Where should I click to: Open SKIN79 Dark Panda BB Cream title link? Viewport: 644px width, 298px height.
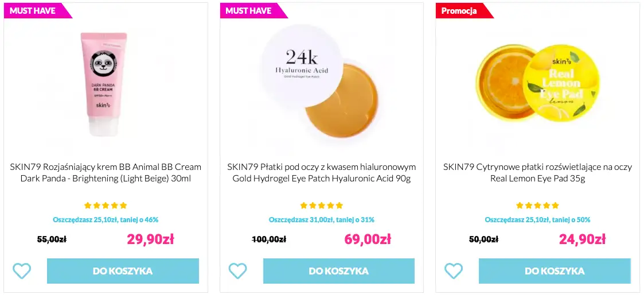click(x=106, y=173)
